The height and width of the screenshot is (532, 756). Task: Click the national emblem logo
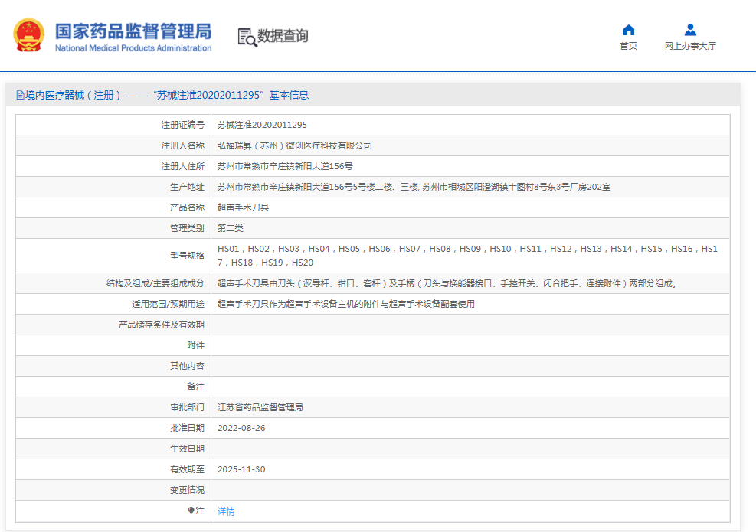(29, 35)
